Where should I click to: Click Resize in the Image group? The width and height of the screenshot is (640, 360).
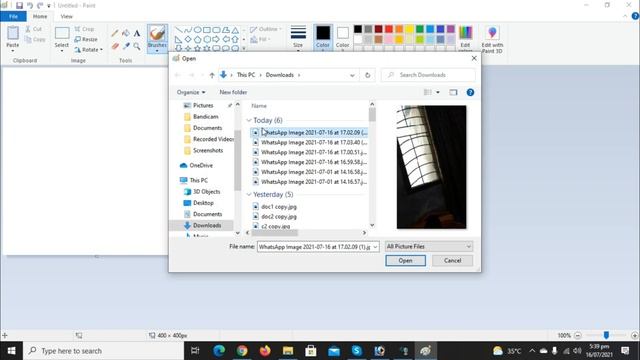tap(86, 39)
